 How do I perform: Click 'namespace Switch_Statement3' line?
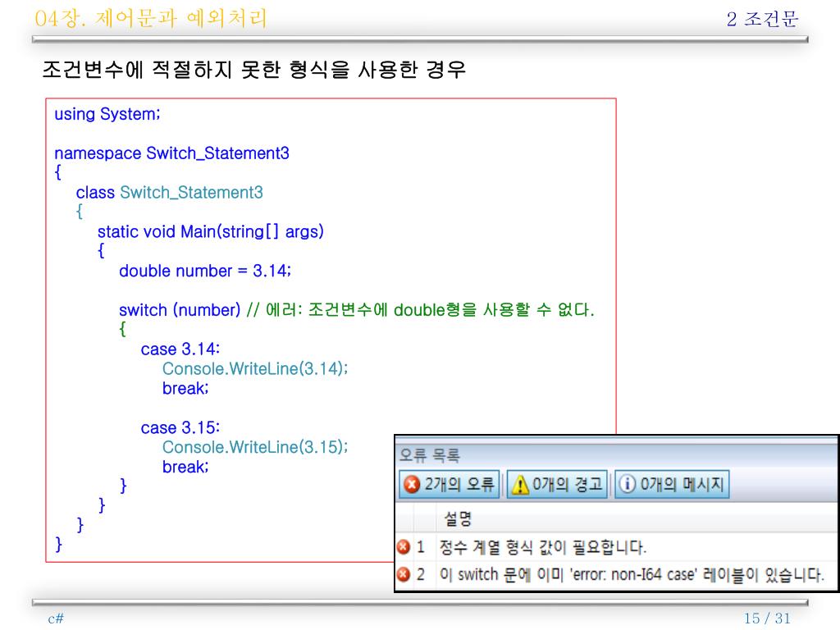171,153
